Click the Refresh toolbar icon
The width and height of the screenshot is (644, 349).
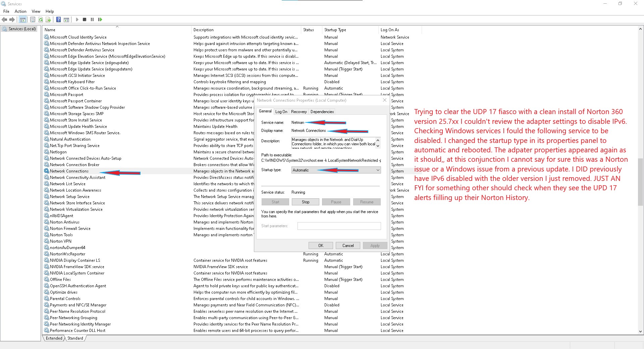41,20
